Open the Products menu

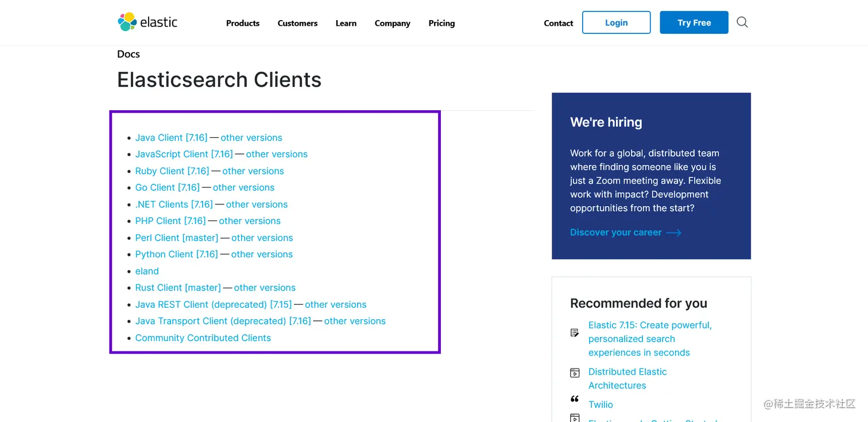(243, 23)
